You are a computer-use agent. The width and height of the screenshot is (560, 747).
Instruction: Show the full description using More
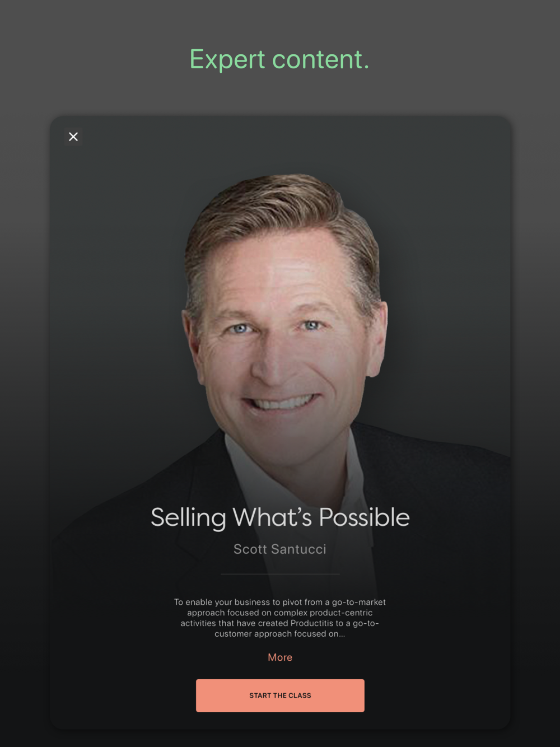pyautogui.click(x=280, y=657)
